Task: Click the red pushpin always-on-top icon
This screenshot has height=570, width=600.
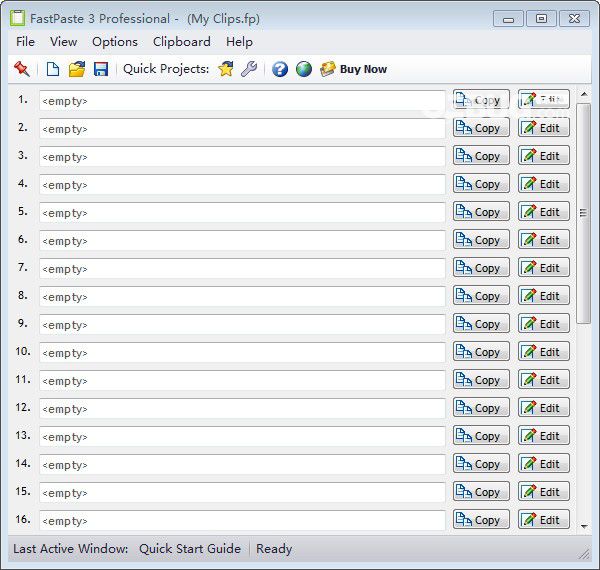Action: [x=22, y=69]
